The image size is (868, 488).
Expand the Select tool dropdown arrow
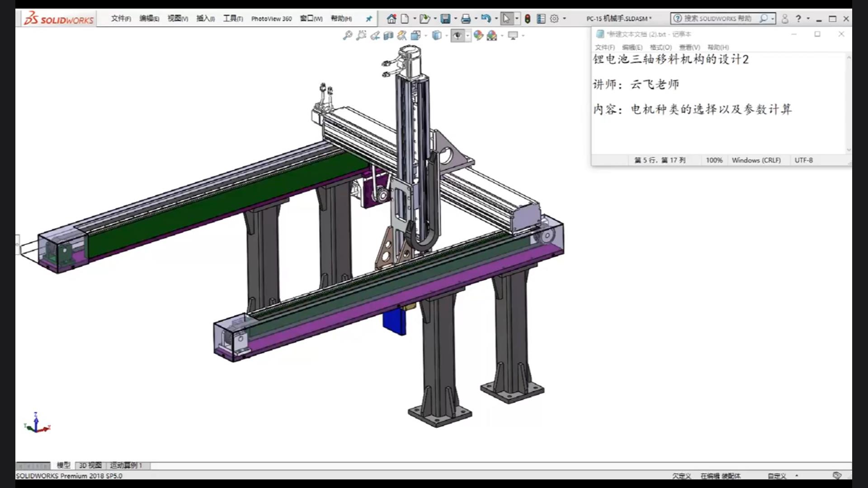pos(517,19)
